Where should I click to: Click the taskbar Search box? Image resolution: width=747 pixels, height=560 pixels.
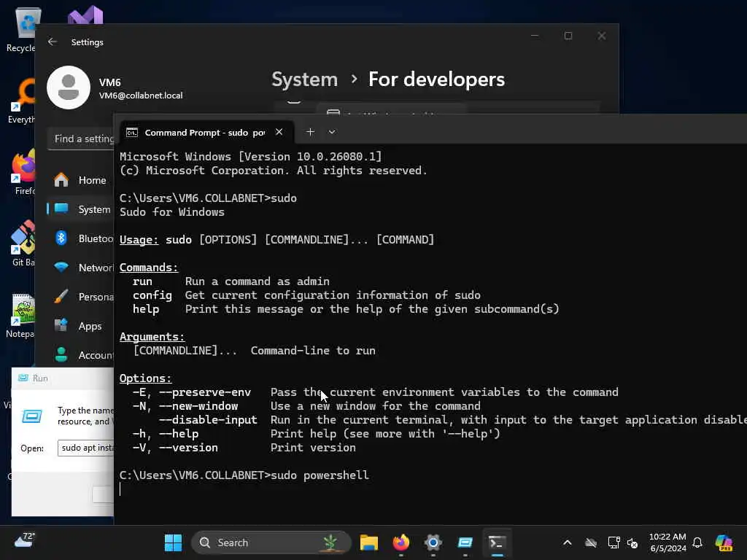click(x=271, y=542)
